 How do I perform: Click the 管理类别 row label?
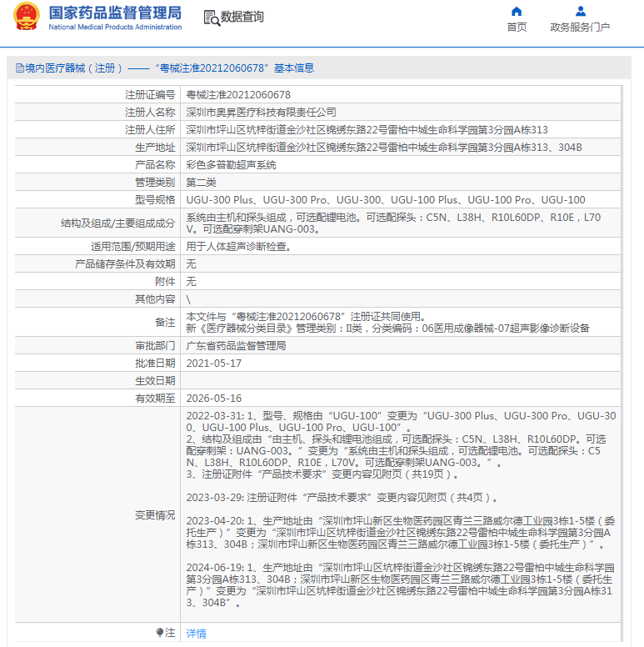(x=155, y=183)
